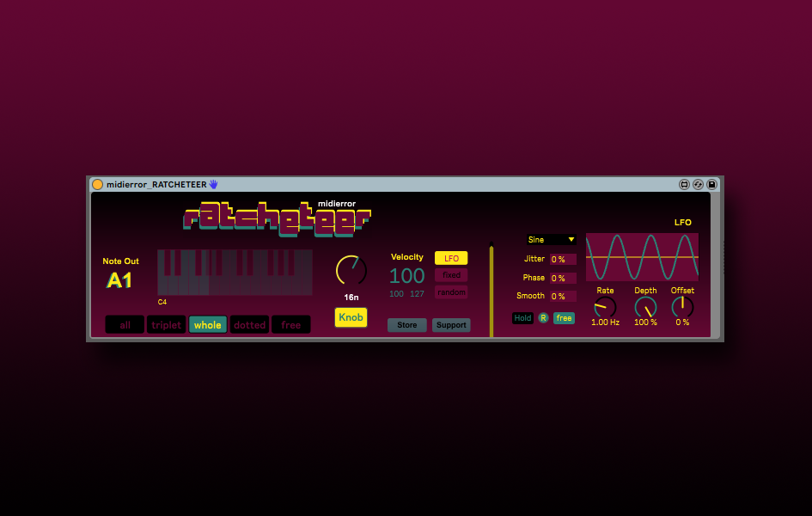Click the '1.00 Hz' rate value
The width and height of the screenshot is (812, 516).
(606, 322)
